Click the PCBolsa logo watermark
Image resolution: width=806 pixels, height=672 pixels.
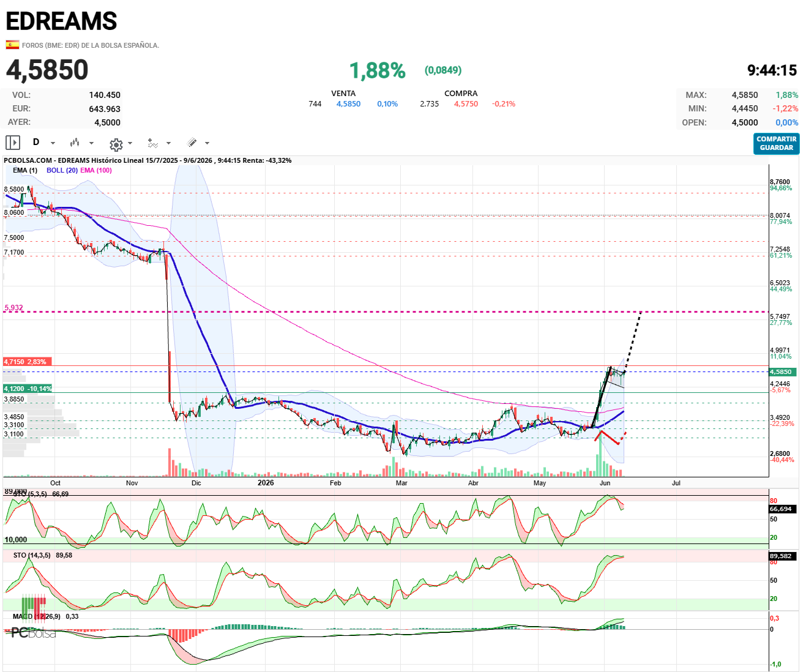[x=34, y=633]
